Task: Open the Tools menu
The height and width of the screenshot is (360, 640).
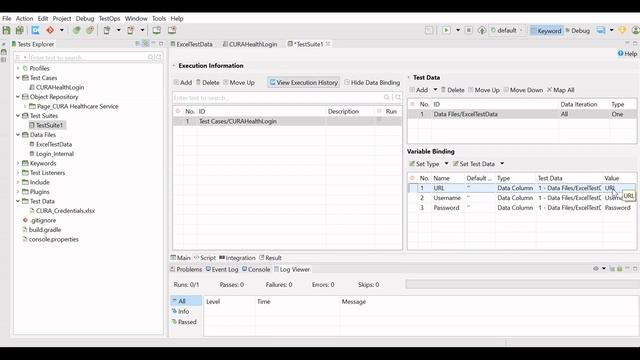Action: (159, 18)
